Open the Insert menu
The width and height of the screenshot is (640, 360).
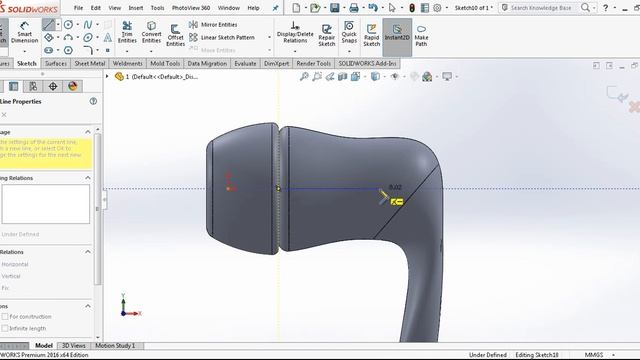pyautogui.click(x=136, y=8)
